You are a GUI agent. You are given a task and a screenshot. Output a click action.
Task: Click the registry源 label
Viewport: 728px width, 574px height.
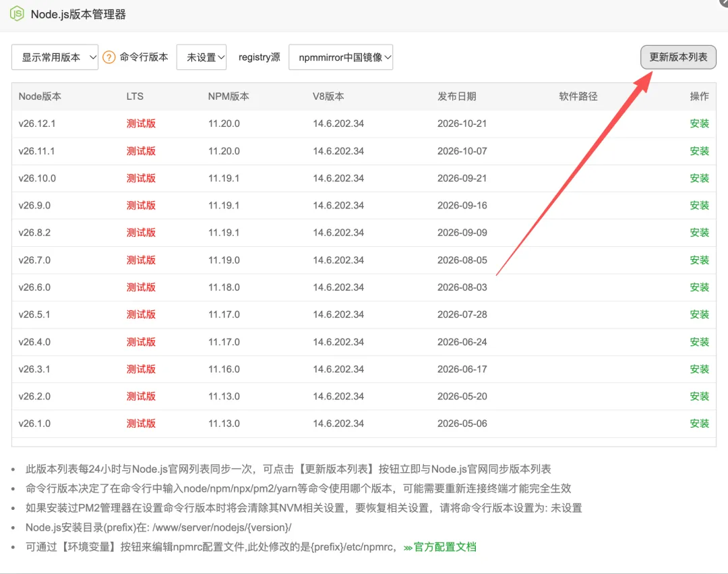click(x=259, y=57)
